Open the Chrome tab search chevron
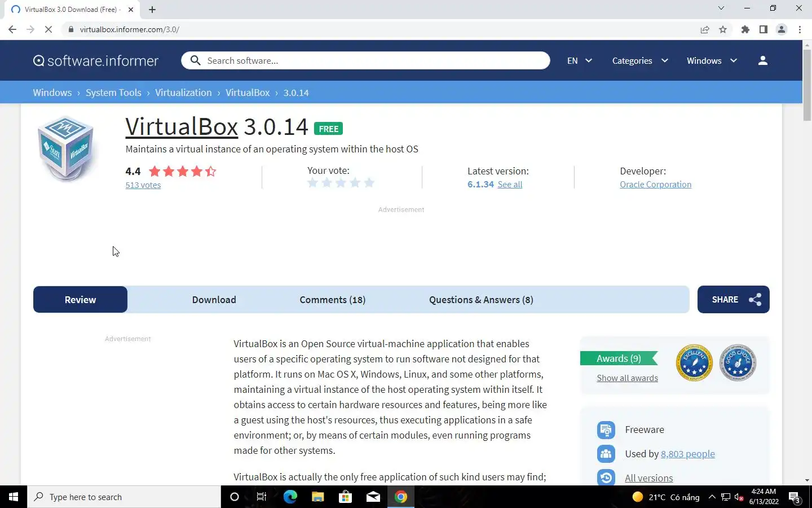 tap(721, 8)
